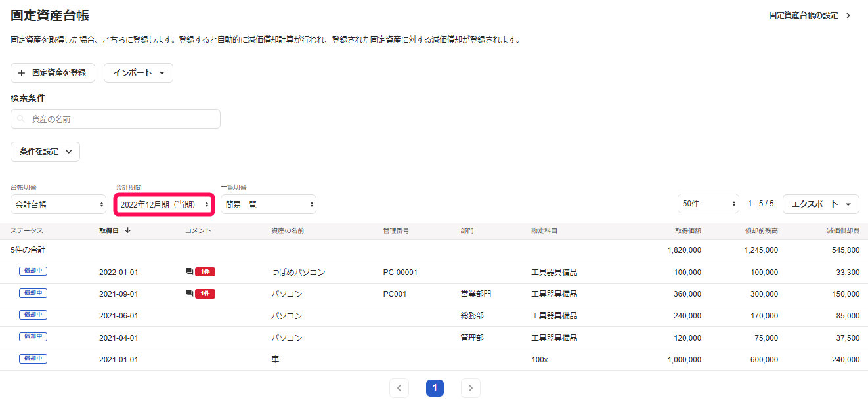The width and height of the screenshot is (868, 415).
Task: Click the 2021-04-01 acquisition date
Action: point(119,338)
